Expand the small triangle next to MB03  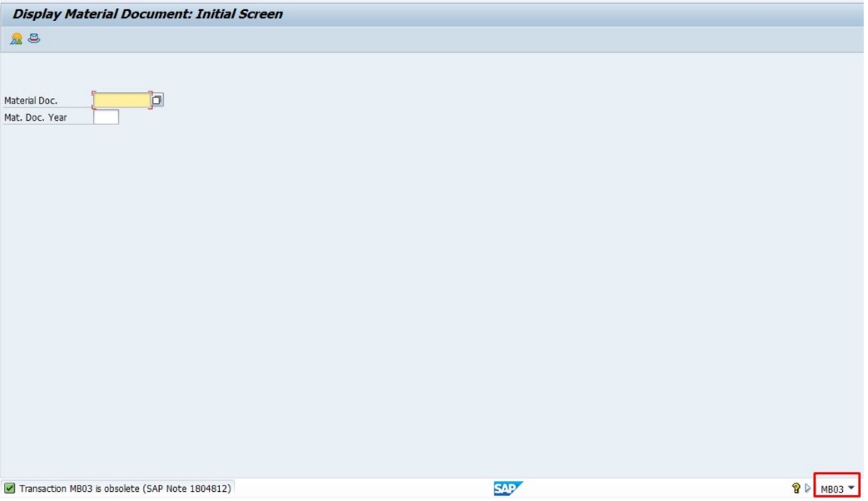807,489
